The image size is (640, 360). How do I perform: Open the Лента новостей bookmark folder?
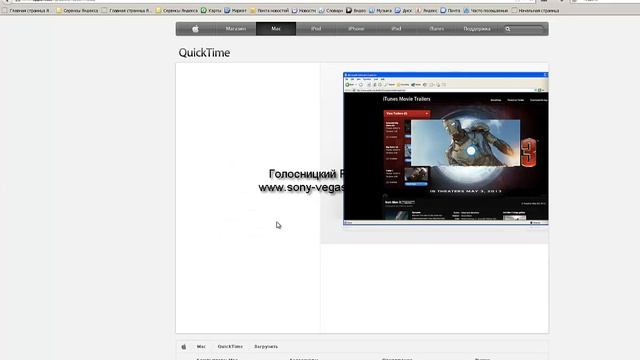click(x=269, y=10)
